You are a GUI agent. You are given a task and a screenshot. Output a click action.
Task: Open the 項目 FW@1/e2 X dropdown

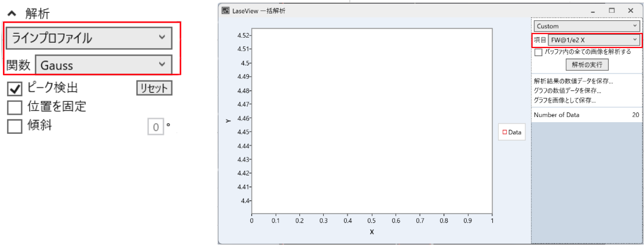[x=593, y=40]
